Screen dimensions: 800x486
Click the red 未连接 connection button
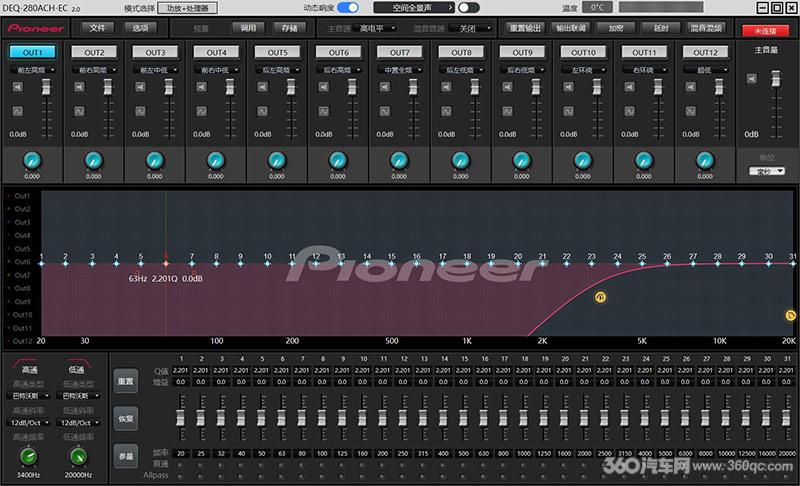tap(765, 31)
